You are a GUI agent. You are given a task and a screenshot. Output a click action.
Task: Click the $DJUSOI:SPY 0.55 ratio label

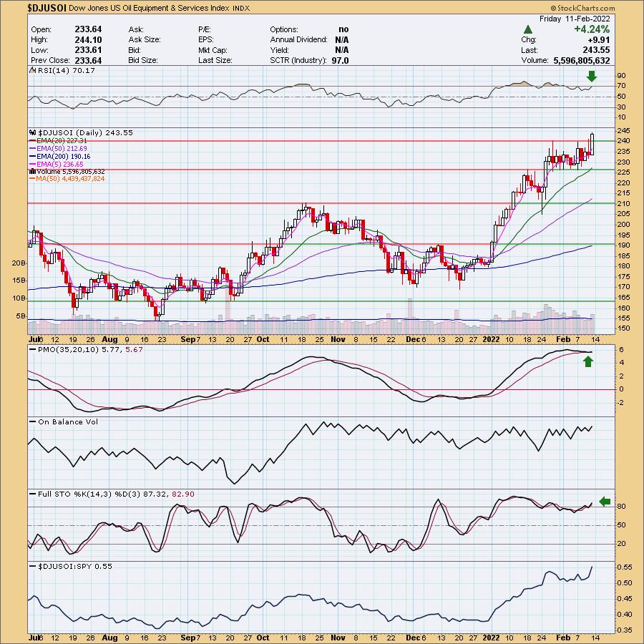point(70,567)
